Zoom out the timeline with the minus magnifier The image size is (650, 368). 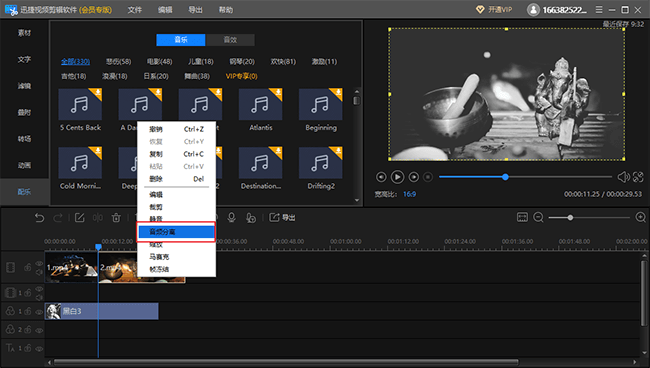538,217
